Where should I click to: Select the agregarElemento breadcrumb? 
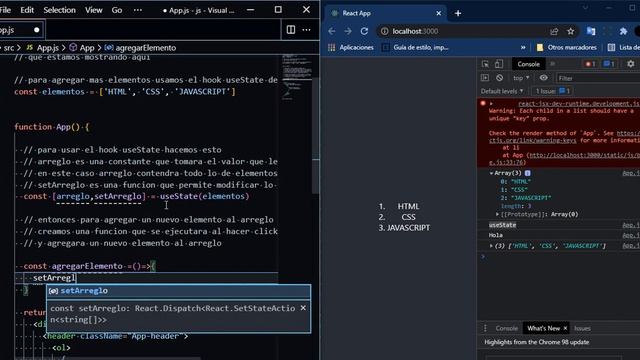click(x=140, y=48)
